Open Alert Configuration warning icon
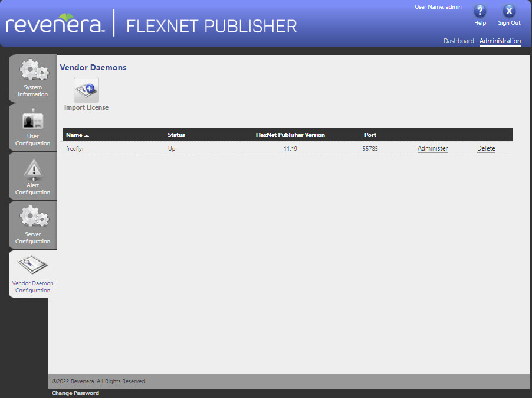Image resolution: width=532 pixels, height=398 pixels. [33, 169]
